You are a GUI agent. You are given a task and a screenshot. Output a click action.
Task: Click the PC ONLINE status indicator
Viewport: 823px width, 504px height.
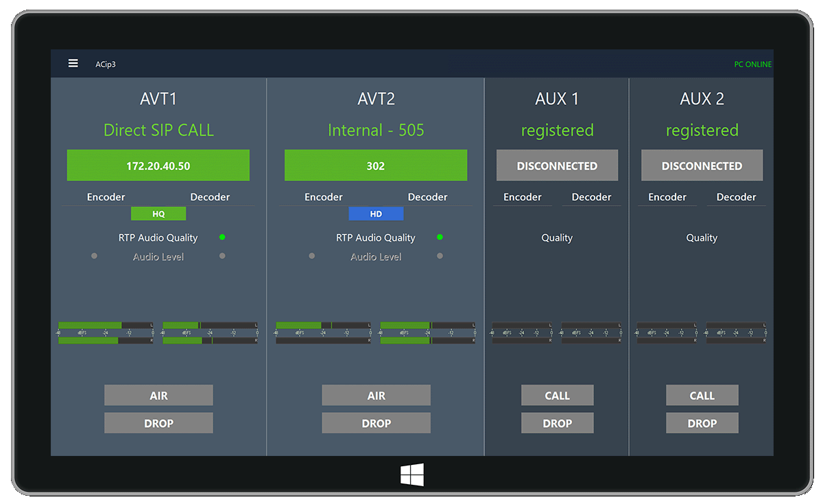click(752, 64)
